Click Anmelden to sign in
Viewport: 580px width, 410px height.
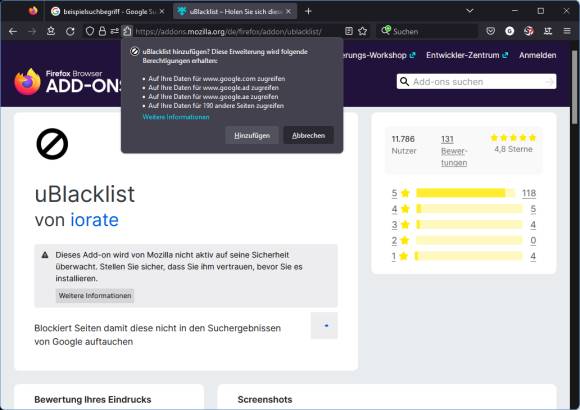(x=537, y=55)
